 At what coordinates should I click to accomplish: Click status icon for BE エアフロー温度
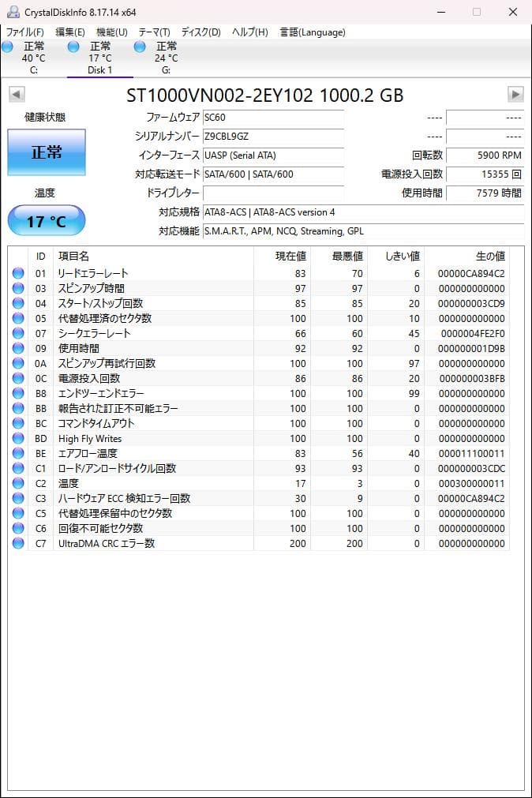[18, 453]
